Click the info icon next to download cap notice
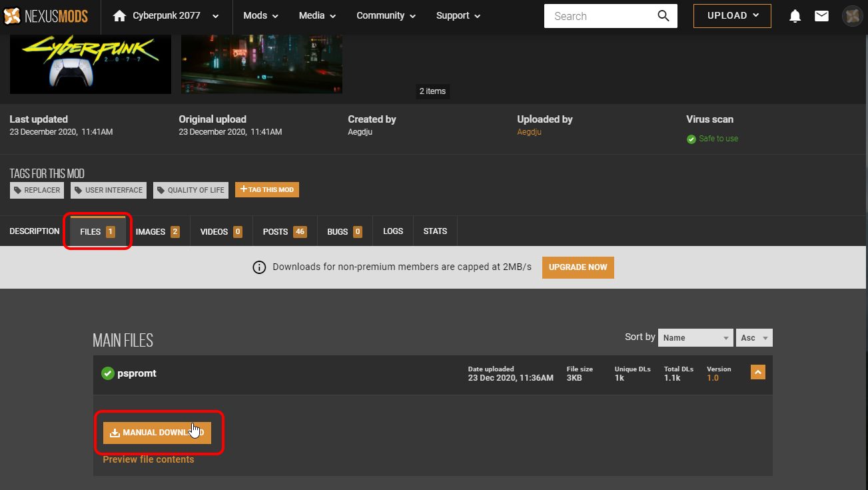 tap(259, 267)
